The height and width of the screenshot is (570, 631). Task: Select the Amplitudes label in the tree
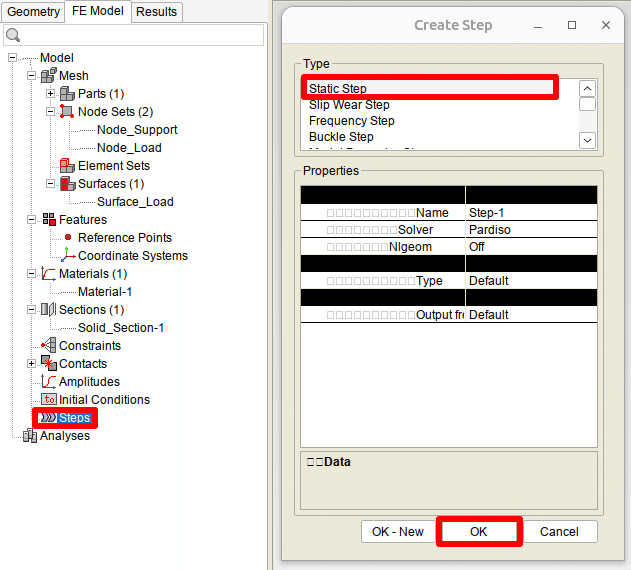point(89,382)
